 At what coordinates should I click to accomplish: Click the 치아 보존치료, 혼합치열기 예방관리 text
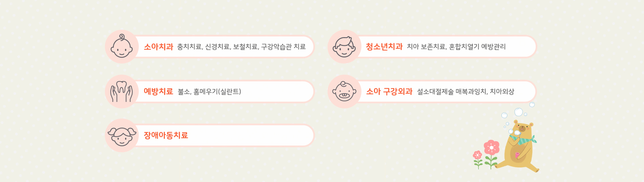[x=456, y=47]
